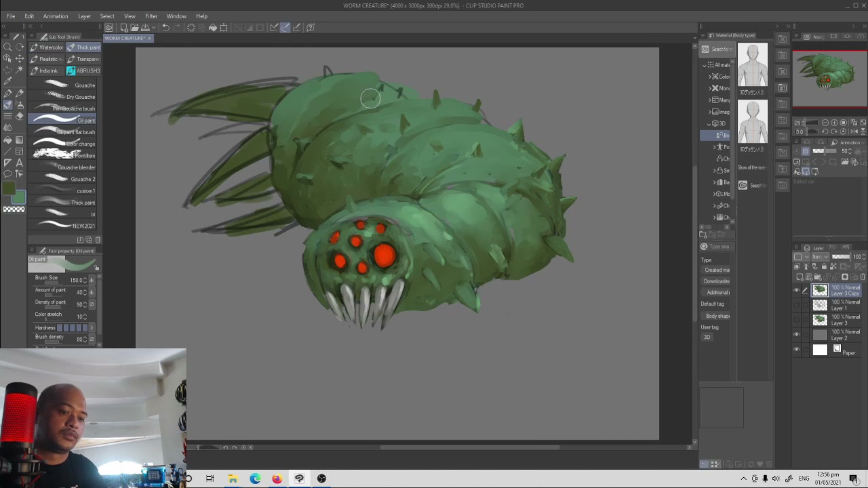The height and width of the screenshot is (488, 868).
Task: Select the foreground main color swatch
Action: point(9,188)
